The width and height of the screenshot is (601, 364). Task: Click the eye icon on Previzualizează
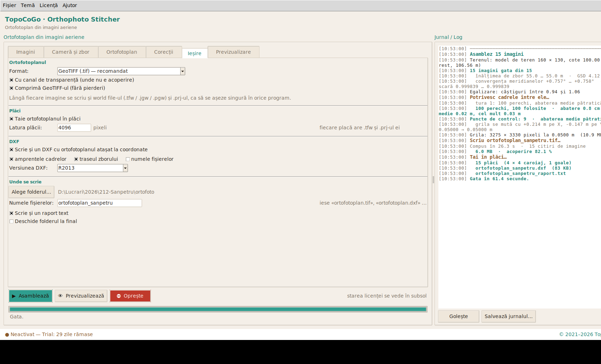point(60,296)
